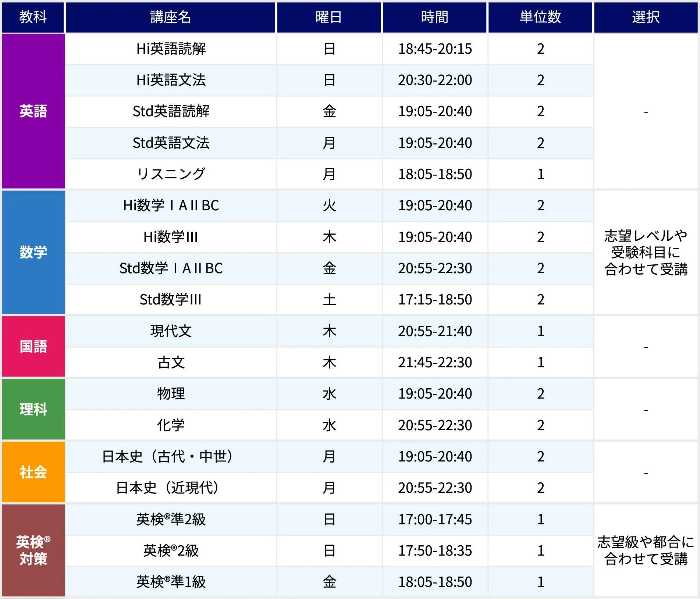Select the Std数学III course row
The width and height of the screenshot is (700, 599).
click(171, 299)
